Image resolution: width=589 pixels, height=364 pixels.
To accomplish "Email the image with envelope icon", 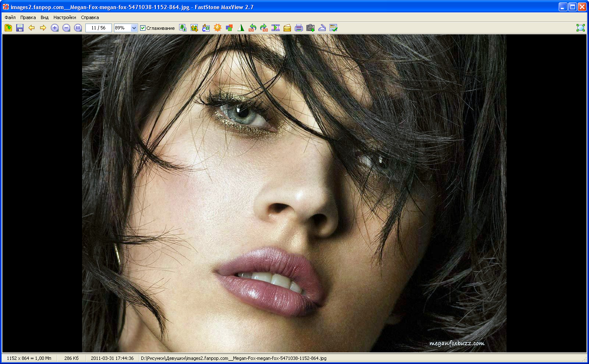I will point(287,28).
